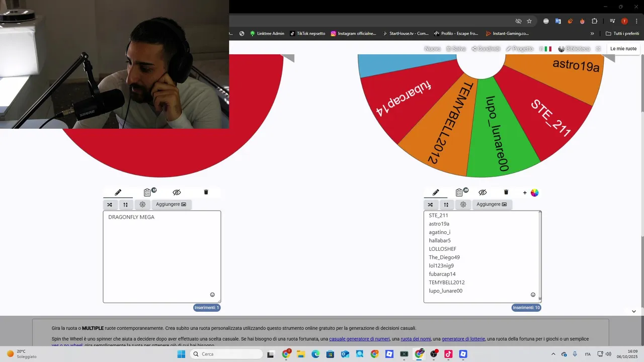The width and height of the screenshot is (644, 362).
Task: Open the Italian language selector
Action: click(x=545, y=49)
